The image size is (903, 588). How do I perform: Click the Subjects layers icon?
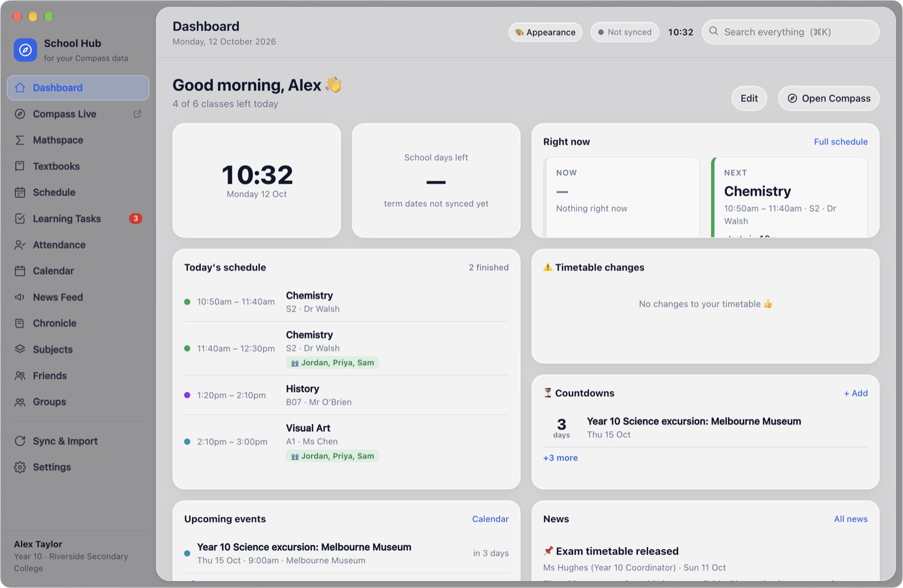coord(20,349)
